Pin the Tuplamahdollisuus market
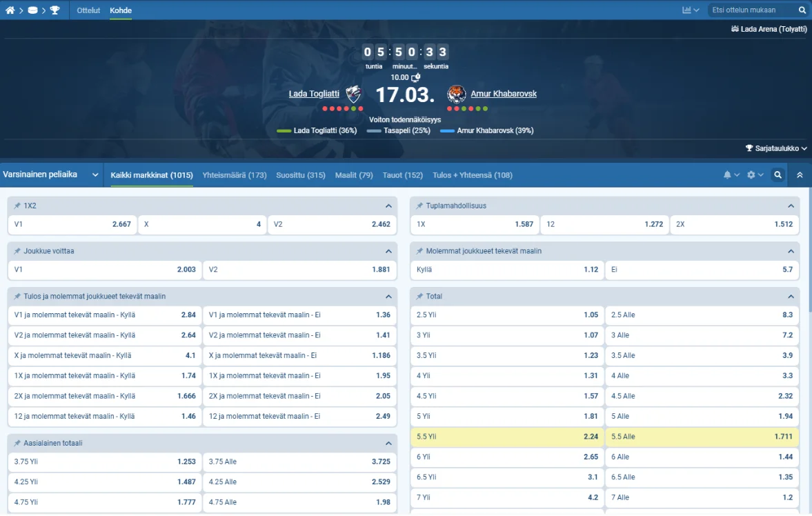Viewport: 812px width, 516px height. click(419, 206)
